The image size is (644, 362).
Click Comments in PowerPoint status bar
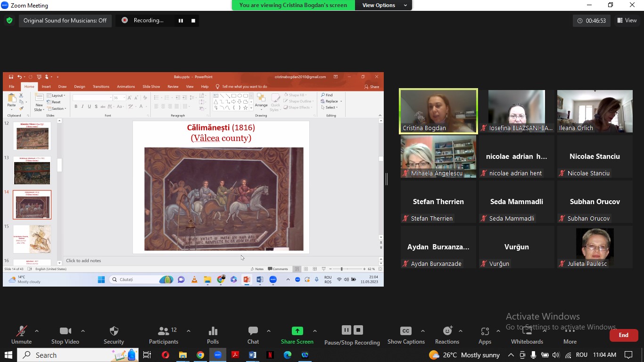pyautogui.click(x=278, y=269)
